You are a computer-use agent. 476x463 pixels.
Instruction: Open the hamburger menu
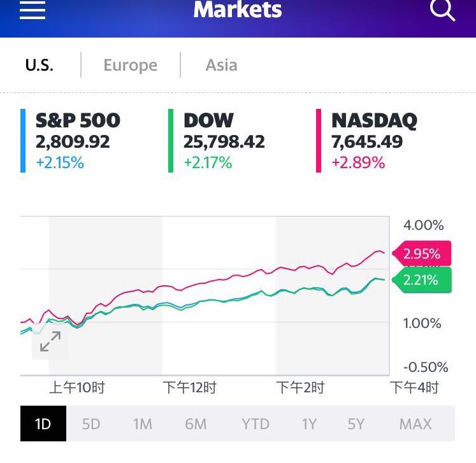click(x=32, y=10)
